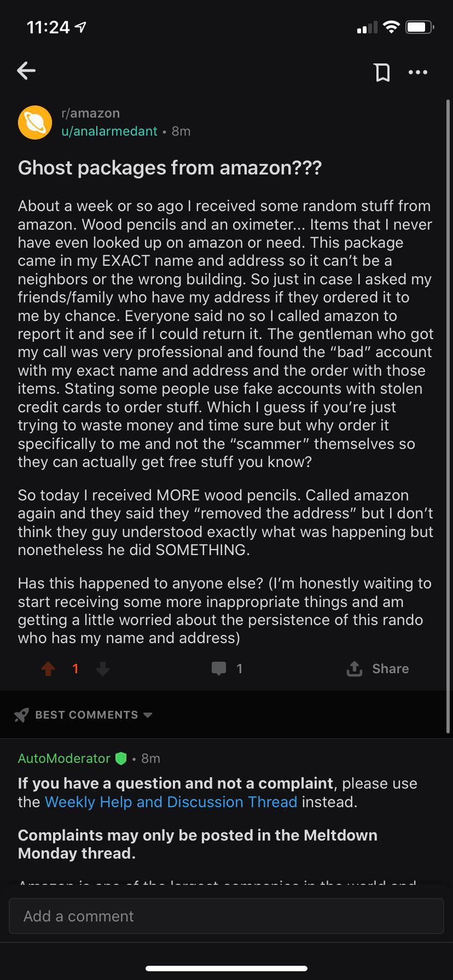Tap the r/amazon subreddit avatar icon
Image resolution: width=453 pixels, height=980 pixels.
[x=35, y=122]
